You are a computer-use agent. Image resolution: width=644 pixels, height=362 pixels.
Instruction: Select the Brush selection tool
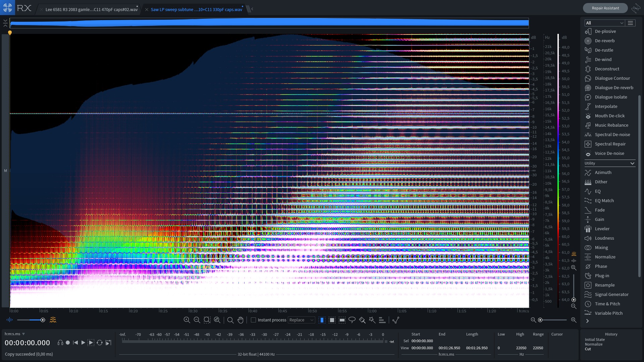pyautogui.click(x=362, y=320)
